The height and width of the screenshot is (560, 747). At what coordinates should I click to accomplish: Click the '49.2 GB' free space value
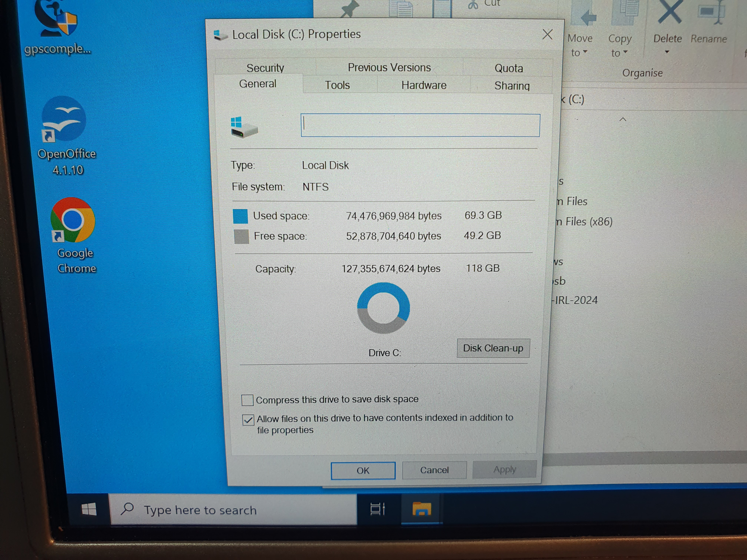coord(482,236)
